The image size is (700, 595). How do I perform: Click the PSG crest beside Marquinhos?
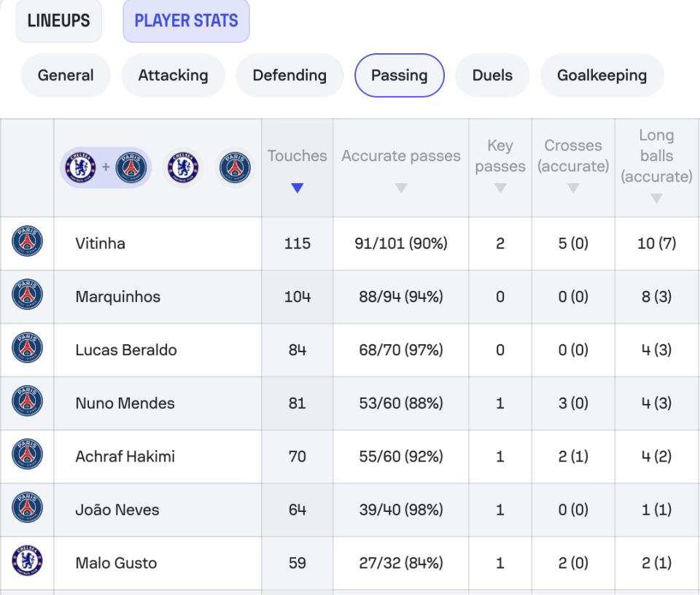pos(27,294)
